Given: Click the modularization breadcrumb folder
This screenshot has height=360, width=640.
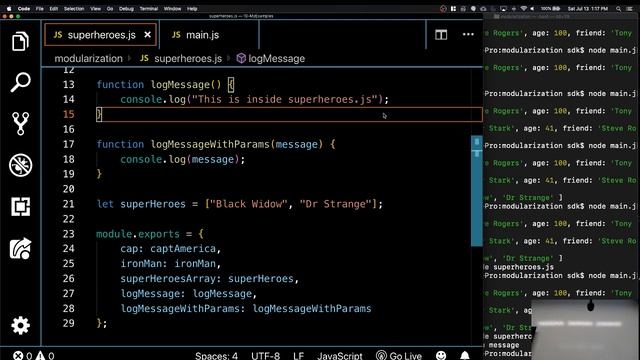Looking at the screenshot, I should pyautogui.click(x=89, y=58).
